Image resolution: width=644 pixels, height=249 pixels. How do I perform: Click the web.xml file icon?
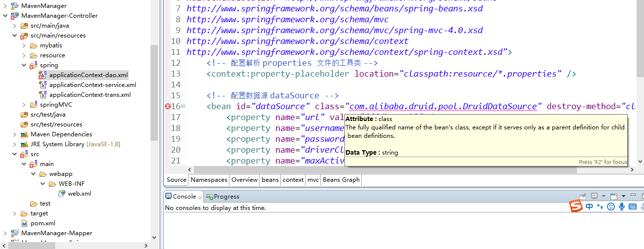[62, 194]
